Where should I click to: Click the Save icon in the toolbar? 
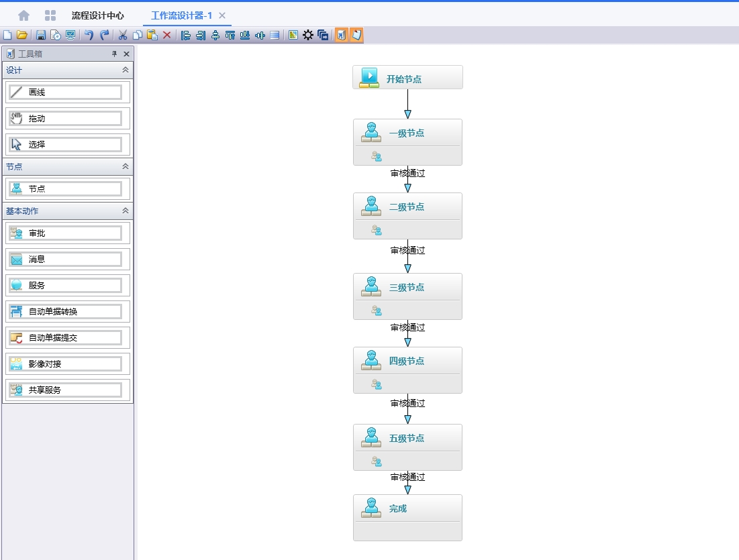[x=41, y=35]
